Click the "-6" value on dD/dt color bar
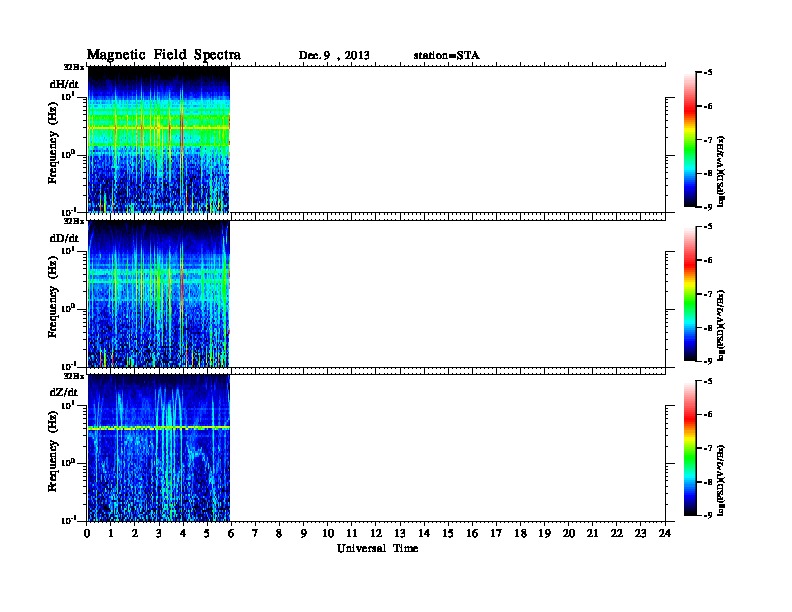792x612 pixels. [x=709, y=261]
